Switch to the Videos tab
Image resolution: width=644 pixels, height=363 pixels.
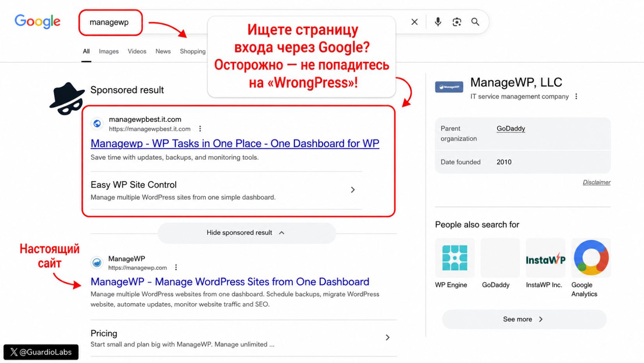coord(137,51)
